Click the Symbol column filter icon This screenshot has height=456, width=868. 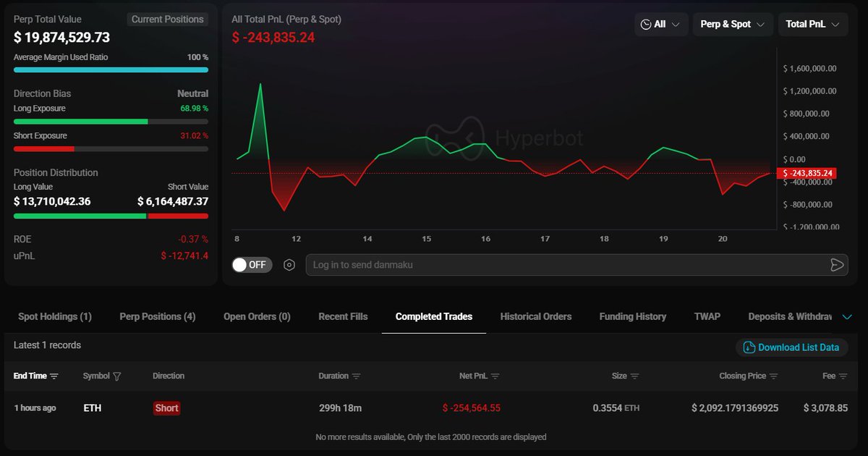[117, 376]
